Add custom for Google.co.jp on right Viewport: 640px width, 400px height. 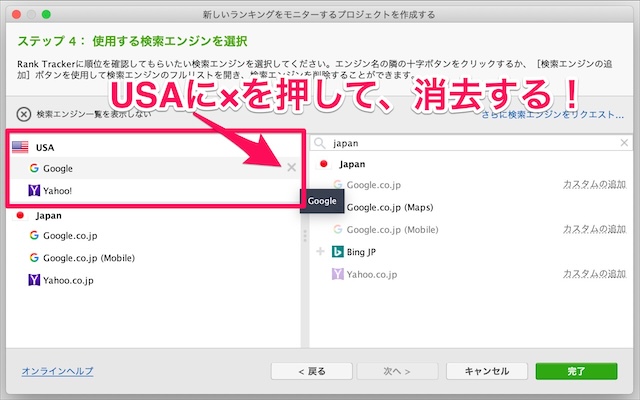(594, 184)
